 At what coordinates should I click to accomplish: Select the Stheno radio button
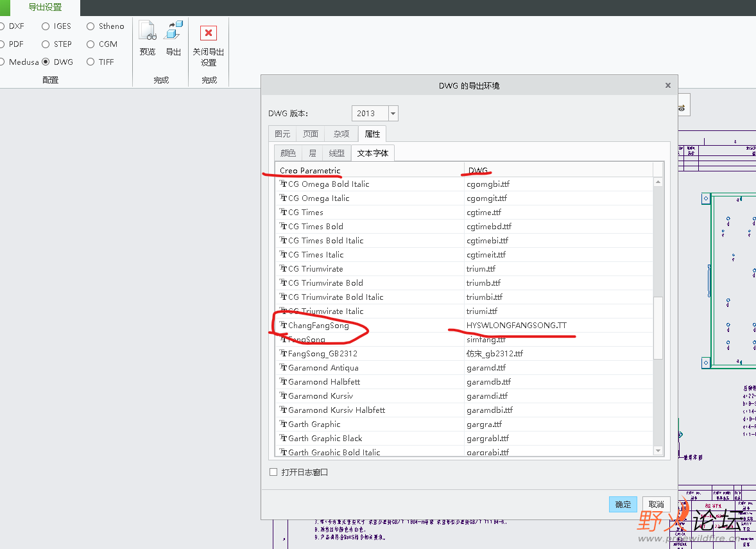90,26
